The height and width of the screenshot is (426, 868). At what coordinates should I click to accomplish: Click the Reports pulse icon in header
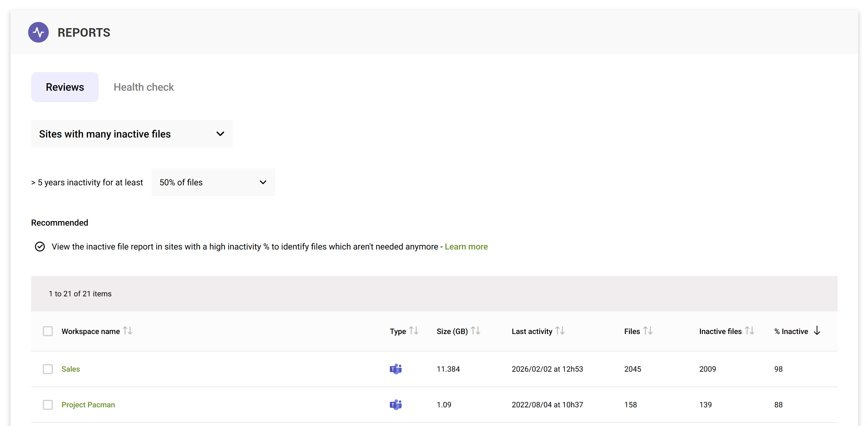pos(38,32)
